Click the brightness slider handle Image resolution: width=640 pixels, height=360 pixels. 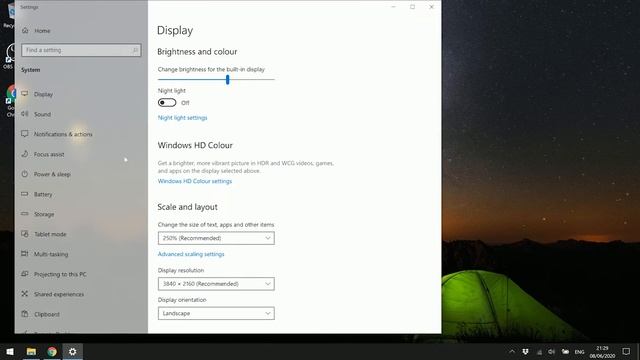coord(228,80)
